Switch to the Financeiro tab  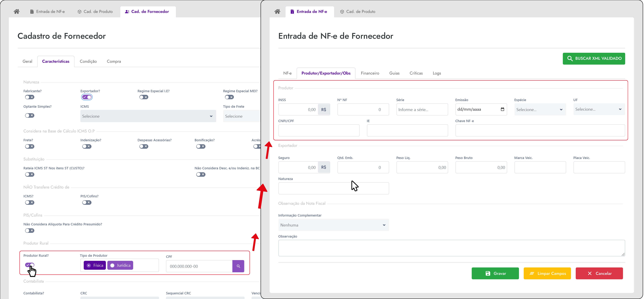click(370, 73)
